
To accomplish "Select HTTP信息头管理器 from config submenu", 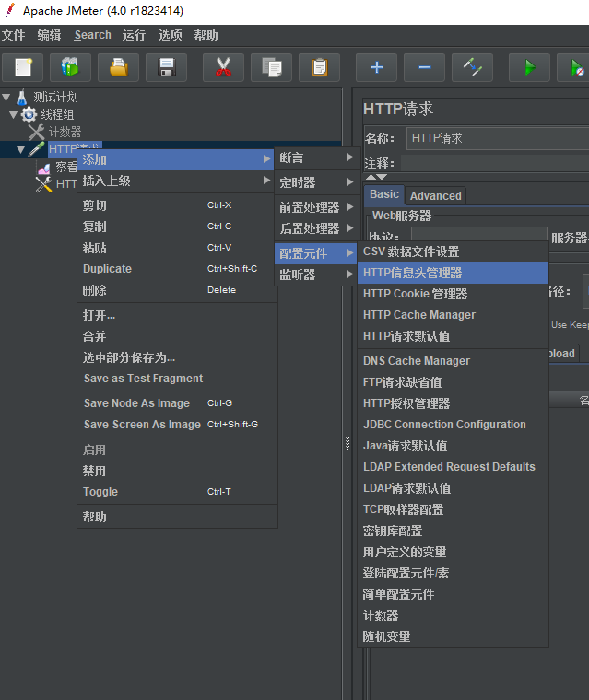I will tap(453, 273).
